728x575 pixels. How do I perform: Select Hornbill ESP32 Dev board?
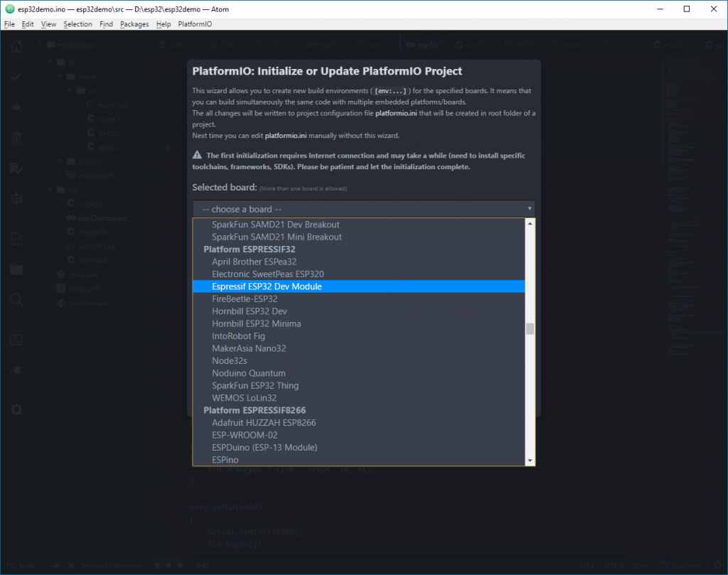pos(359,311)
